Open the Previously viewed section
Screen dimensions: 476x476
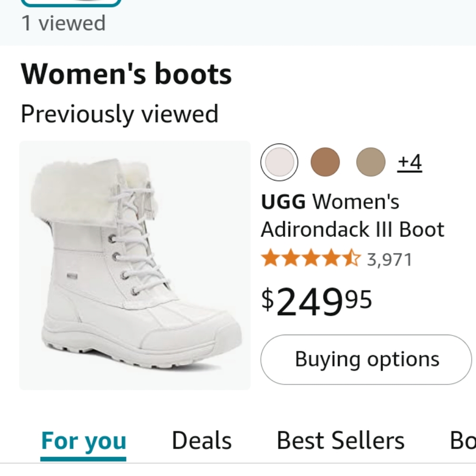(119, 113)
